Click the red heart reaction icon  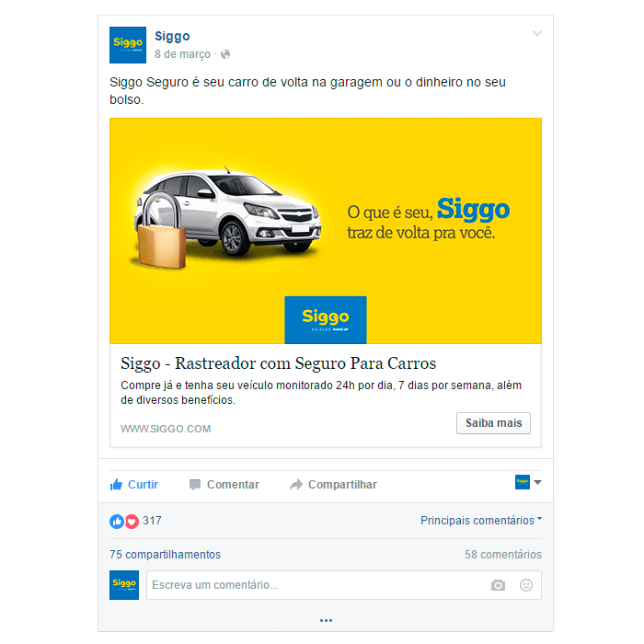132,522
